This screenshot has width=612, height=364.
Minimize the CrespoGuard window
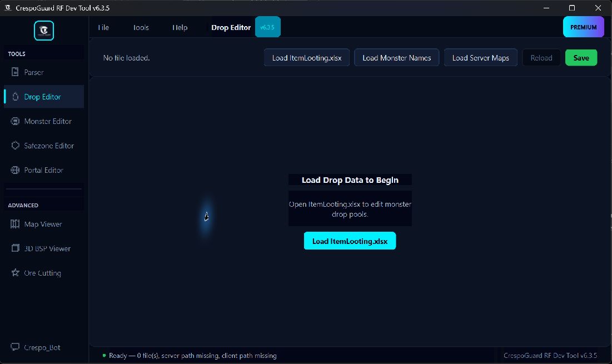[x=546, y=8]
